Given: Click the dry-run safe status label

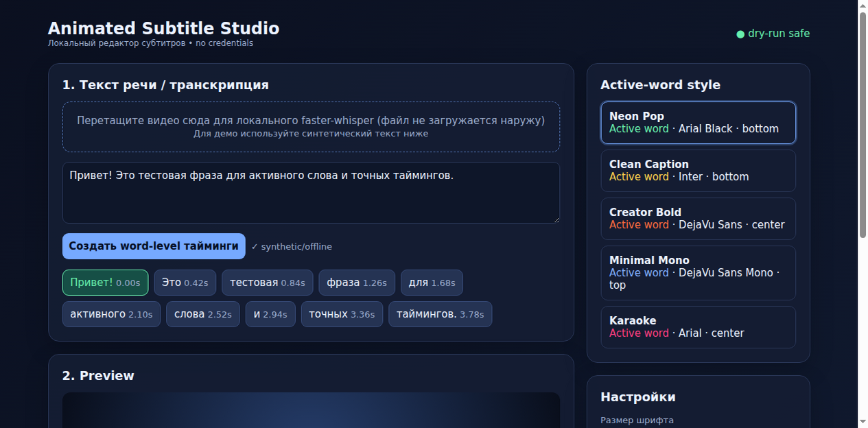Looking at the screenshot, I should [x=779, y=34].
